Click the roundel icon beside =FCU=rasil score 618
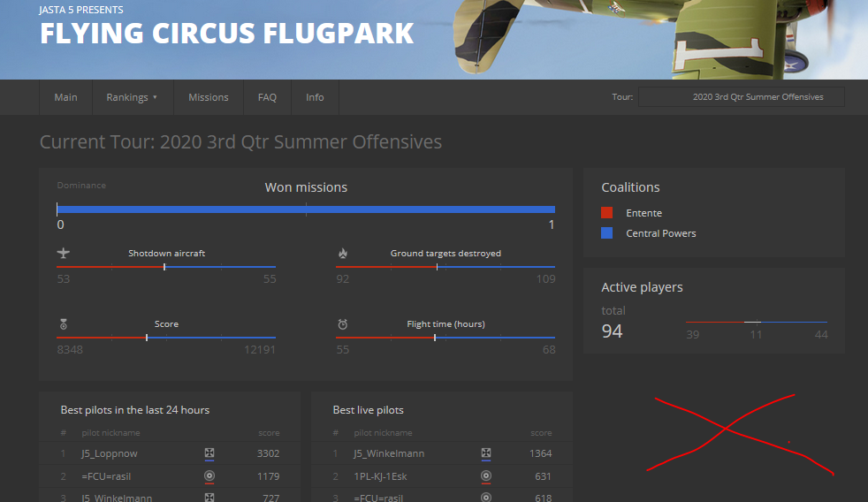The width and height of the screenshot is (868, 502). pyautogui.click(x=485, y=497)
